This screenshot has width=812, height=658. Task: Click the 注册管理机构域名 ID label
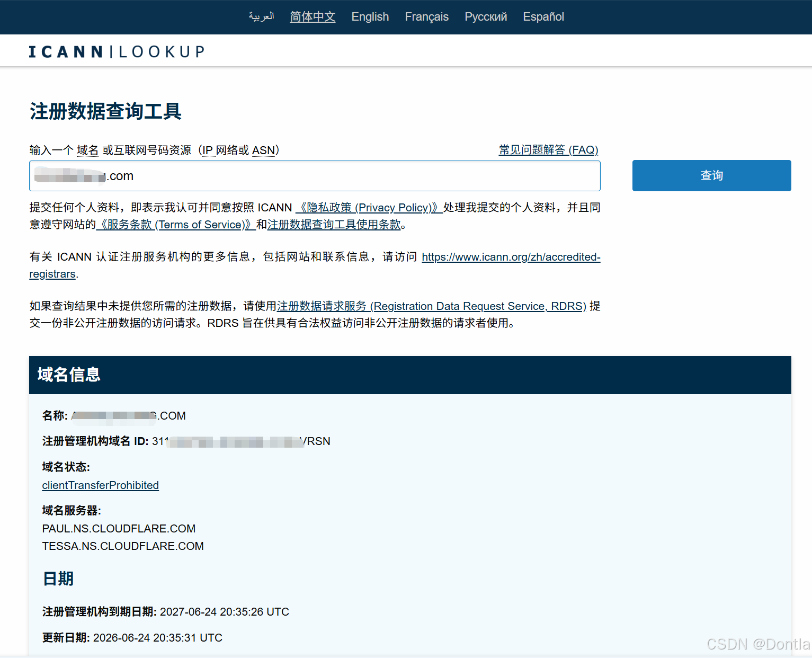tap(95, 441)
